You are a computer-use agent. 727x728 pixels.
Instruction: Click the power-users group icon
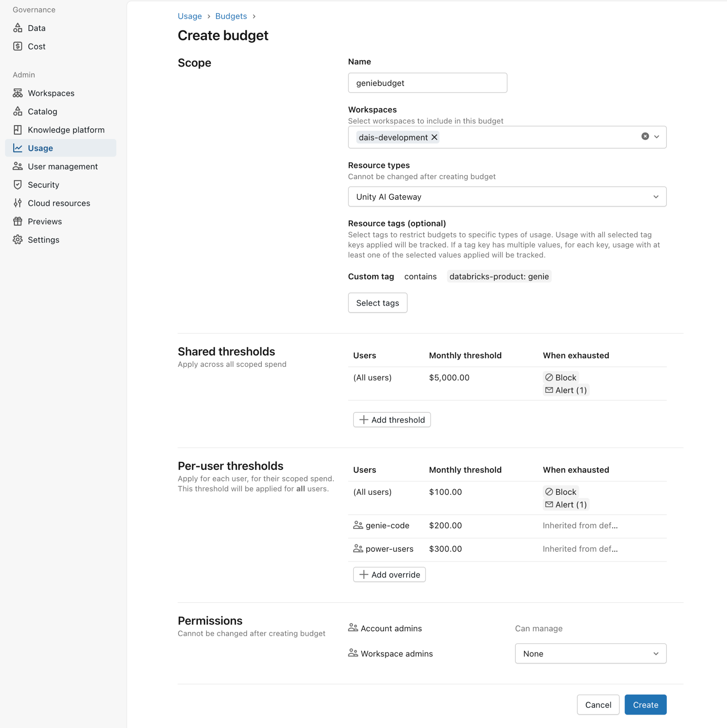358,548
